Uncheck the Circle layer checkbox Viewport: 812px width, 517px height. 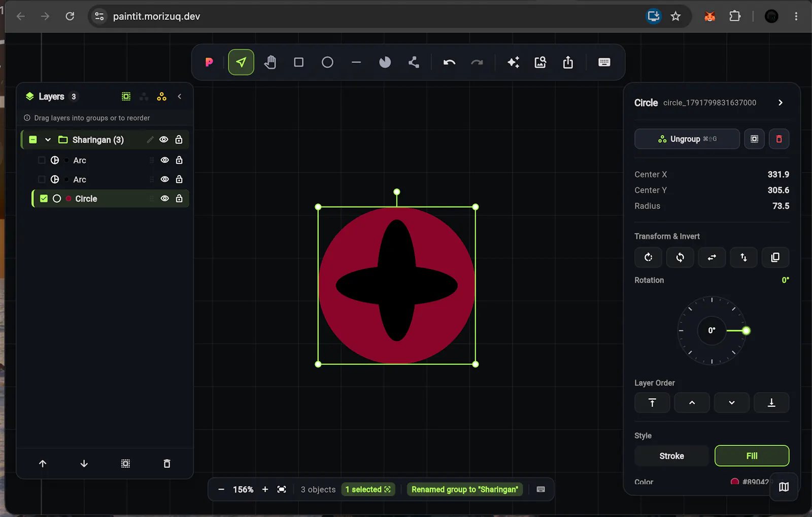tap(44, 198)
